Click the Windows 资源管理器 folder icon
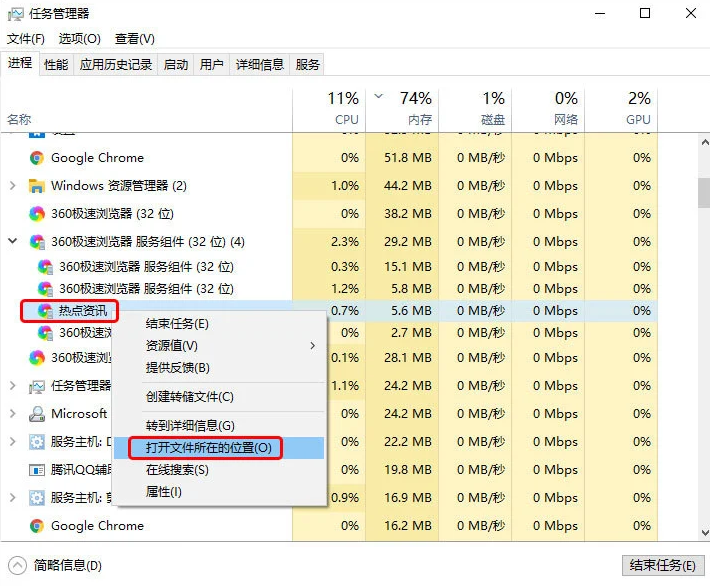The image size is (710, 586). [37, 186]
